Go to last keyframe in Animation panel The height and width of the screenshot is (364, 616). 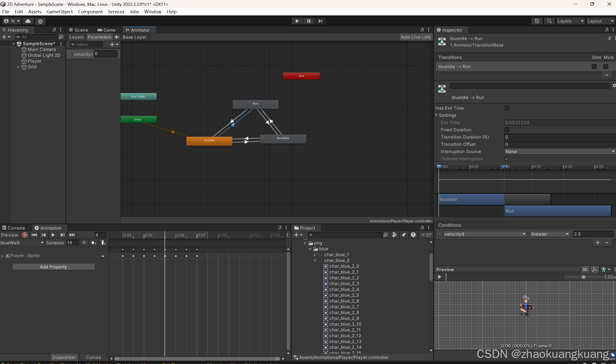tap(72, 235)
